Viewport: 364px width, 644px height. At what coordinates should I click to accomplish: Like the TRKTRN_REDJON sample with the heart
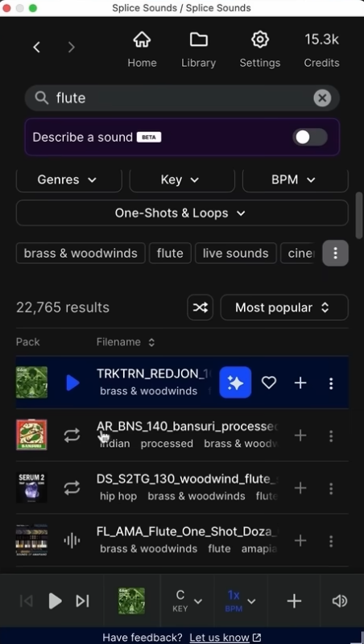(x=269, y=383)
